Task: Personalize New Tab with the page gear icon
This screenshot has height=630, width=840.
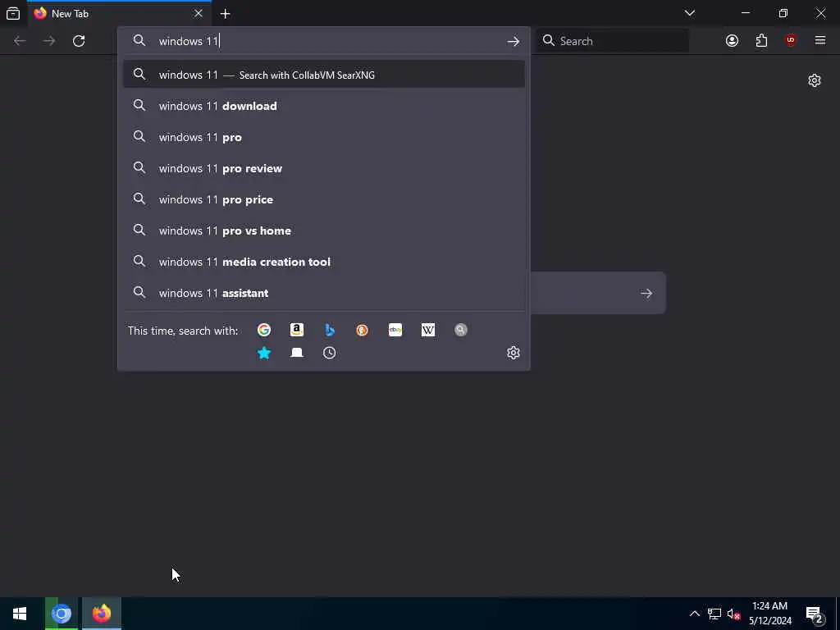Action: tap(815, 80)
